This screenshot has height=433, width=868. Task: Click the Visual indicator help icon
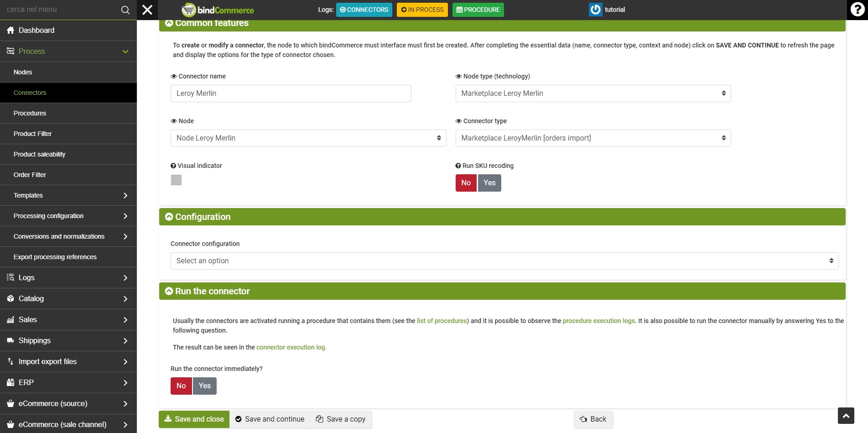173,166
